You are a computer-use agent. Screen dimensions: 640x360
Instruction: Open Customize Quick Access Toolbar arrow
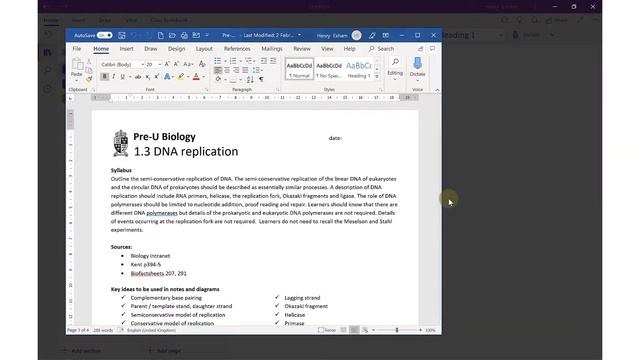tap(207, 36)
